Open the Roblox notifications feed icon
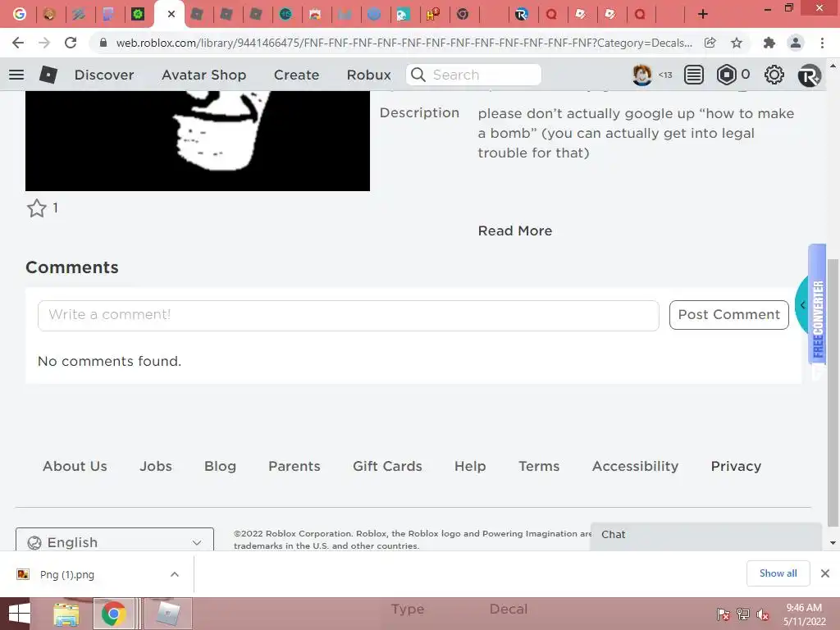This screenshot has width=840, height=630. click(x=694, y=75)
